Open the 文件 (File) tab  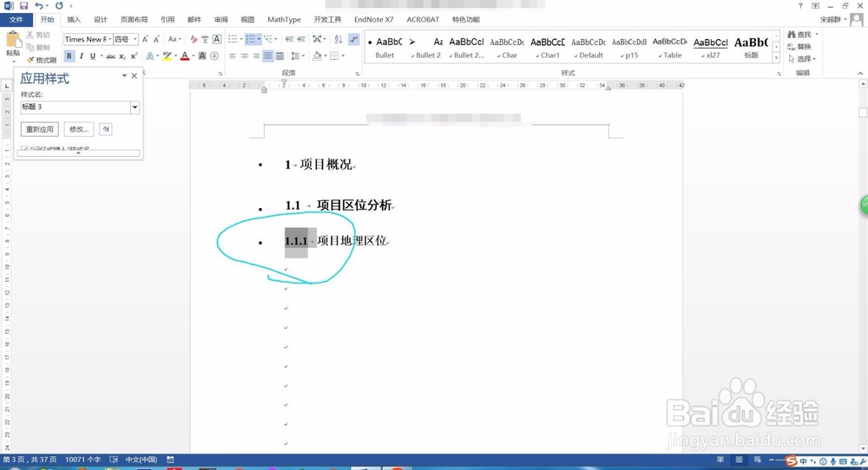[x=16, y=20]
